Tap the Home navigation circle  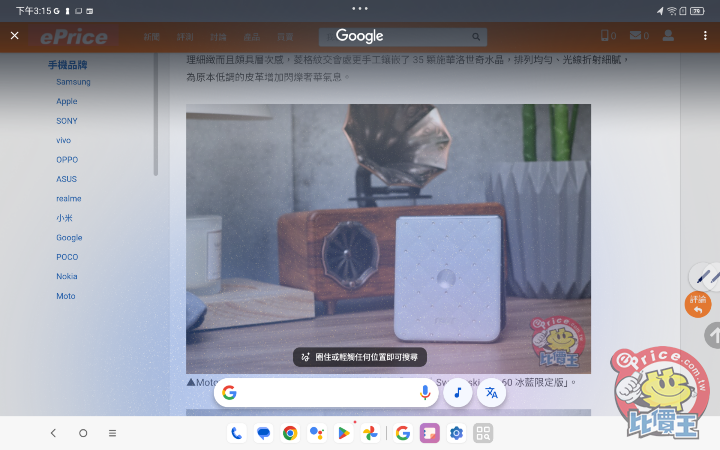[83, 433]
